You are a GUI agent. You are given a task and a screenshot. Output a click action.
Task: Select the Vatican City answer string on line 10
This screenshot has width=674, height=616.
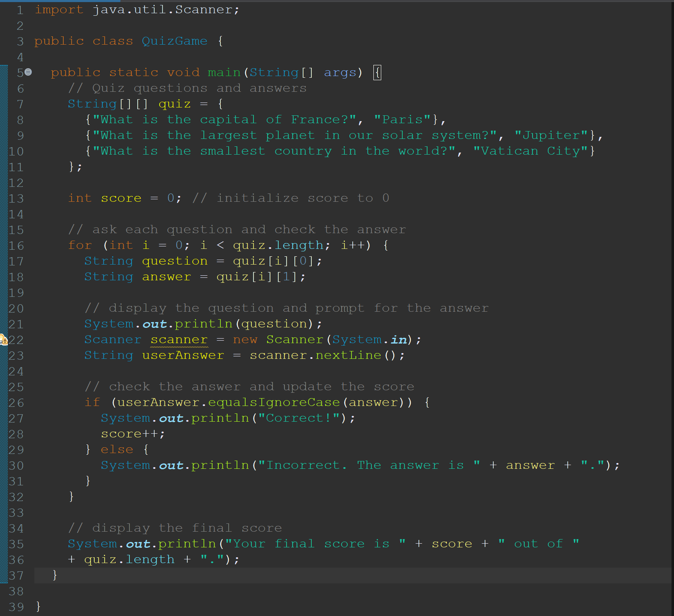pos(532,151)
